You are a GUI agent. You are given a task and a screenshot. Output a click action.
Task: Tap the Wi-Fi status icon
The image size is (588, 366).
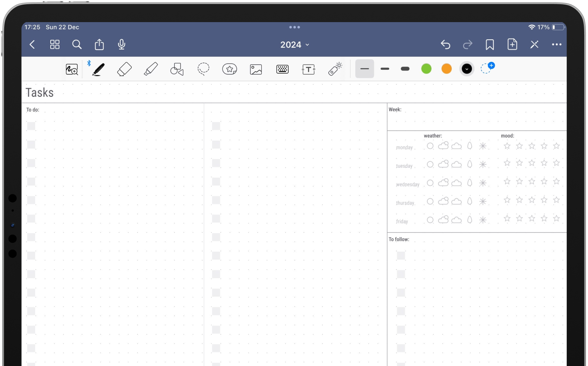(x=532, y=27)
